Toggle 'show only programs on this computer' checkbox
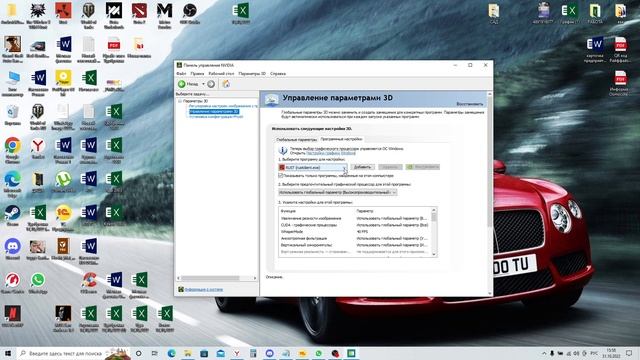640x360 pixels. coord(281,176)
